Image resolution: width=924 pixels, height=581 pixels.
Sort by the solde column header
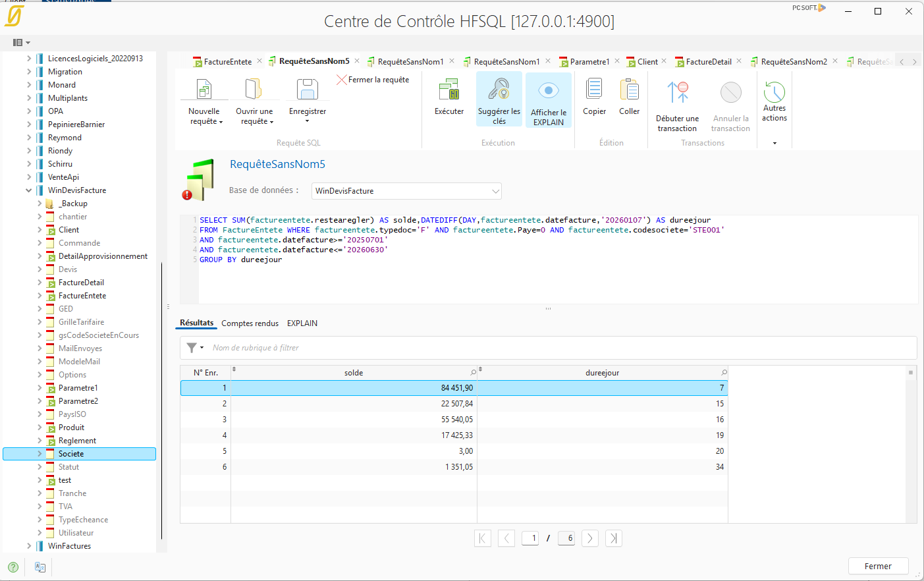click(x=354, y=373)
